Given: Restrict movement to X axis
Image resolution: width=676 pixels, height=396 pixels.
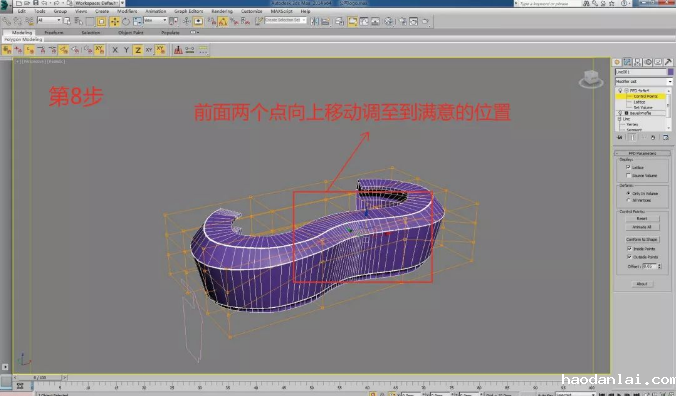Looking at the screenshot, I should pyautogui.click(x=115, y=50).
